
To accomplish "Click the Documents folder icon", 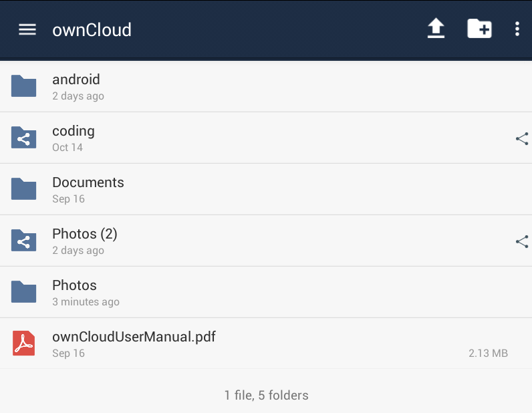I will point(24,188).
